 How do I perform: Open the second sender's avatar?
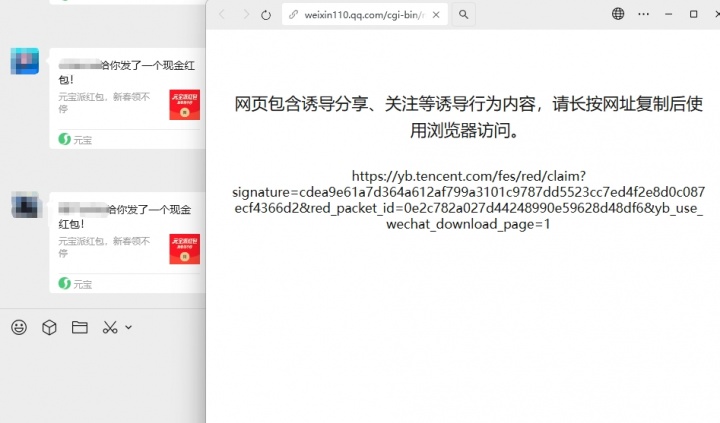pyautogui.click(x=25, y=205)
